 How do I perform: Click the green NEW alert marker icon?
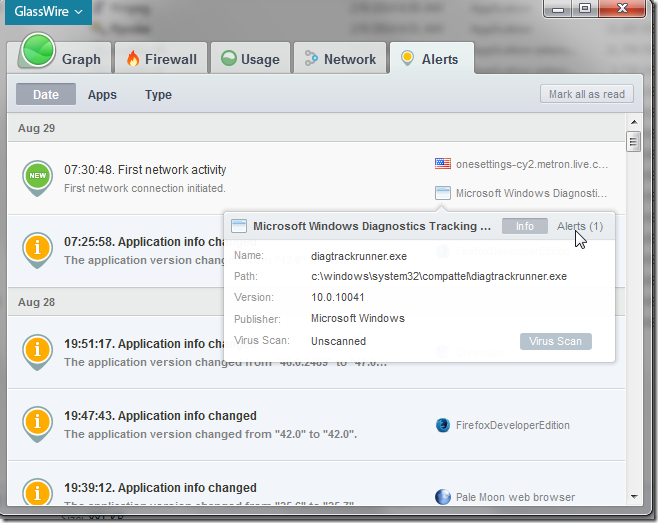[x=38, y=178]
